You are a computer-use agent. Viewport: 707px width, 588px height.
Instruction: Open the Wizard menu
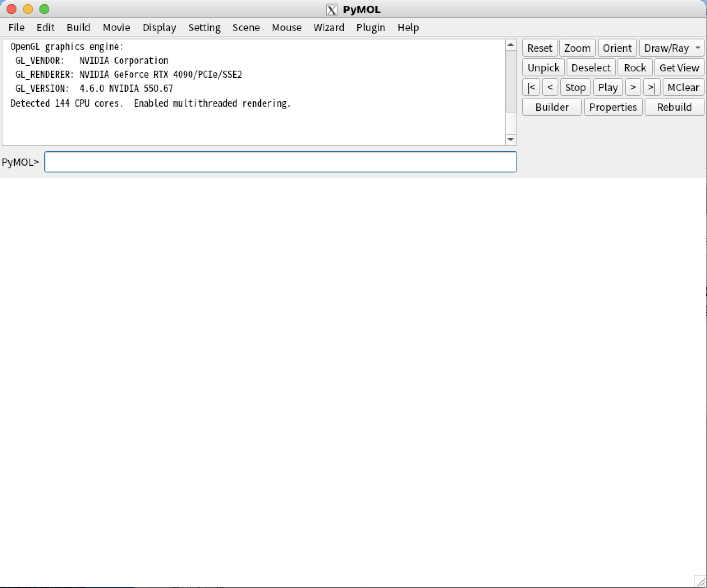click(329, 28)
